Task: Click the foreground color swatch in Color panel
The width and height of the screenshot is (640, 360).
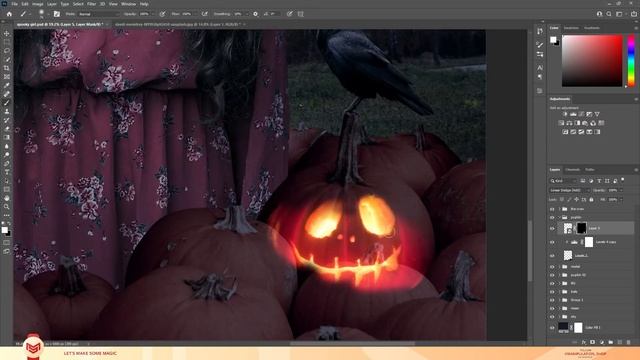Action: pyautogui.click(x=553, y=40)
